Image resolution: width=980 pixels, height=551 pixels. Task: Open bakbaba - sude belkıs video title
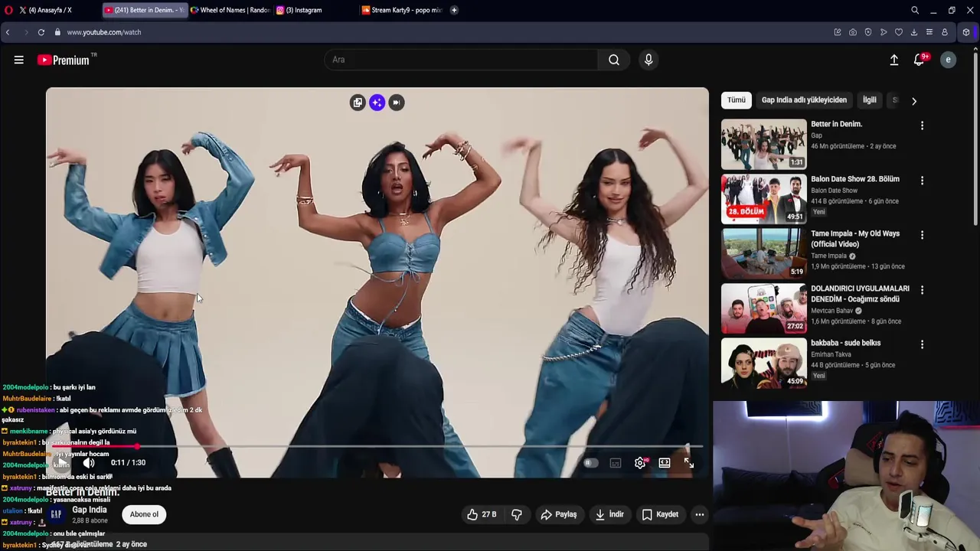point(846,343)
